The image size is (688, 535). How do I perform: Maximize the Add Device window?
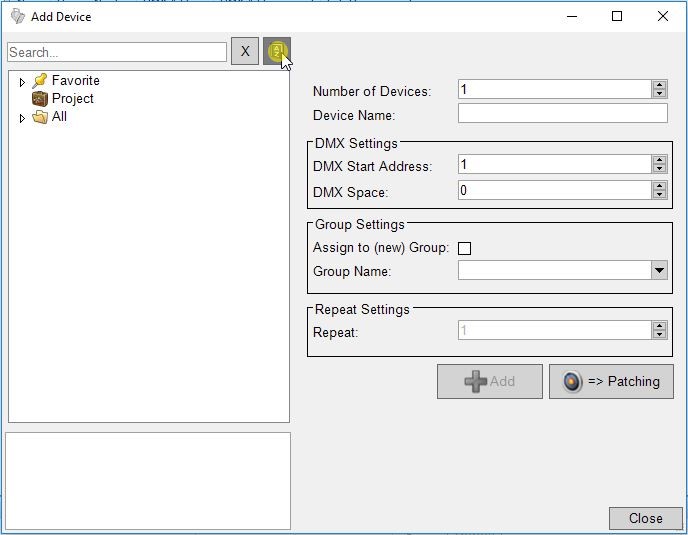click(x=617, y=16)
